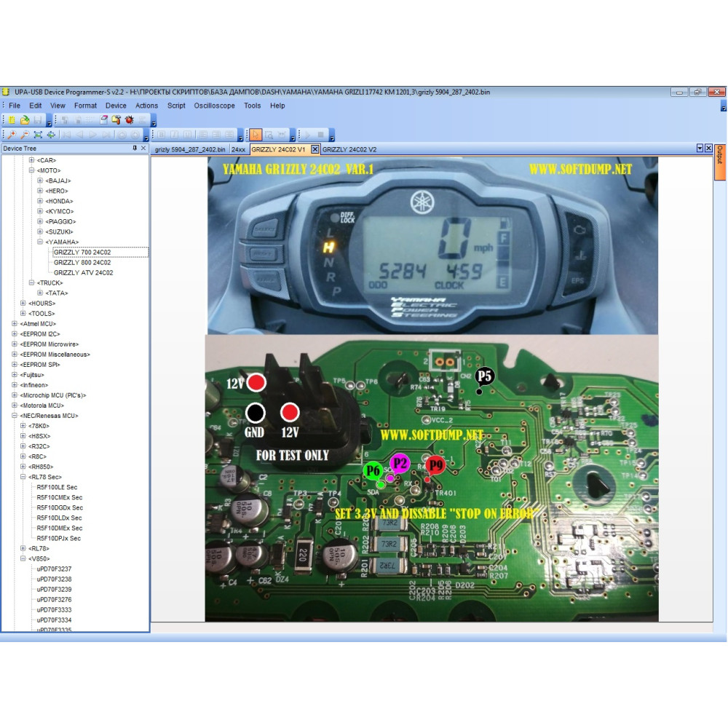Fit image to window icon
Image resolution: width=728 pixels, height=728 pixels.
pos(38,135)
